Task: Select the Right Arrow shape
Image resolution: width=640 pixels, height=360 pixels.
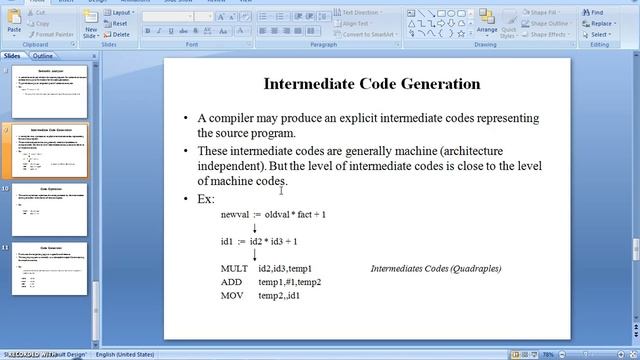Action: tap(441, 24)
